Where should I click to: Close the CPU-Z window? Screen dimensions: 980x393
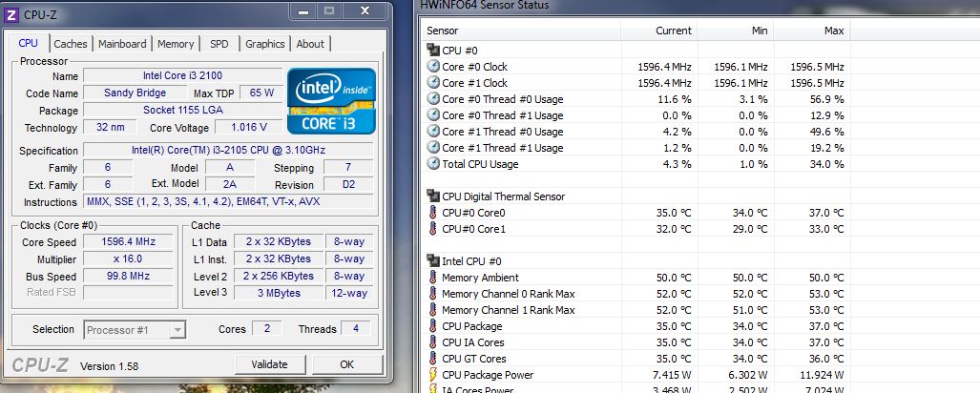pyautogui.click(x=365, y=10)
